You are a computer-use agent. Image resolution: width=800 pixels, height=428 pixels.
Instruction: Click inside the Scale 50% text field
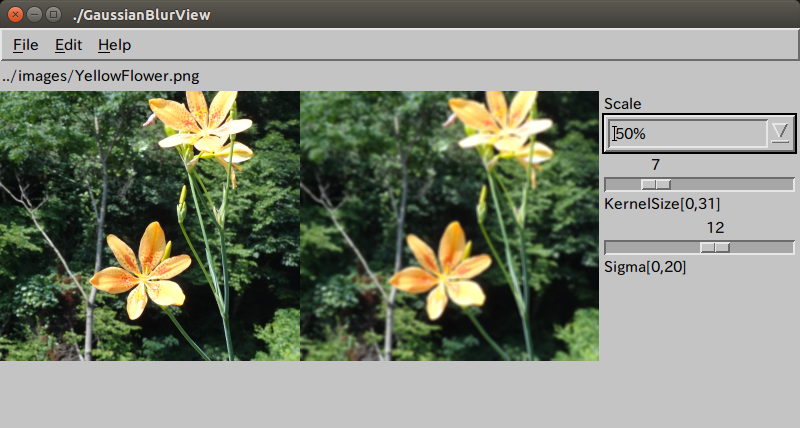(x=687, y=133)
